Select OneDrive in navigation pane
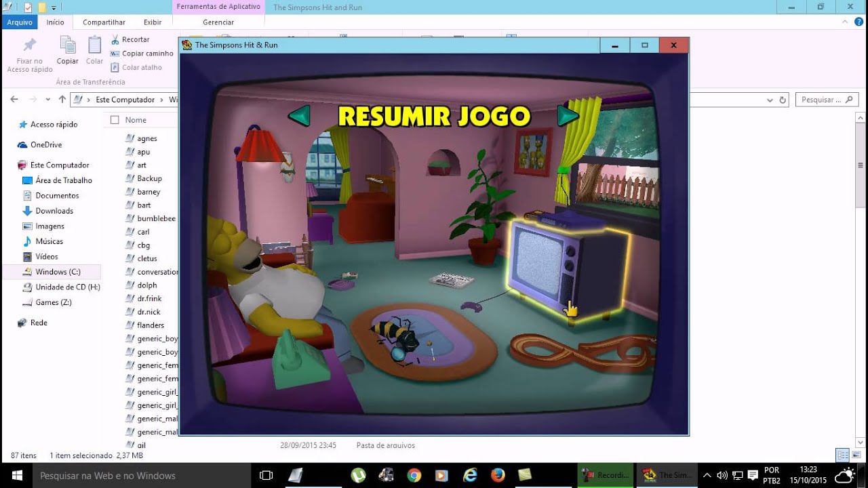The width and height of the screenshot is (868, 488). [x=45, y=145]
